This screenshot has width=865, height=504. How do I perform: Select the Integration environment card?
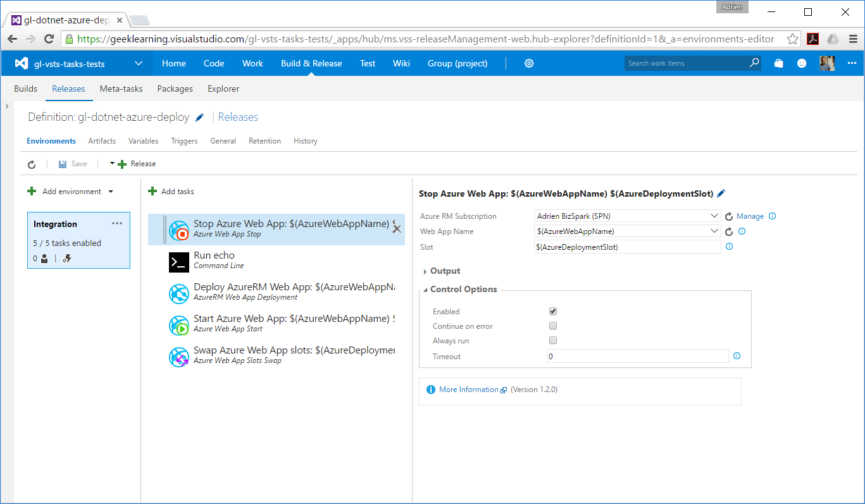tap(78, 240)
